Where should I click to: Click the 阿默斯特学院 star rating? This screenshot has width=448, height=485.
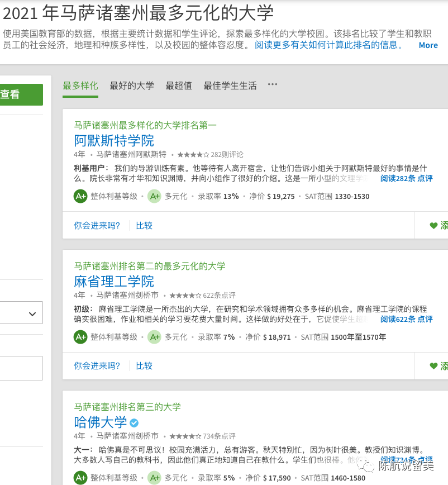pyautogui.click(x=193, y=154)
